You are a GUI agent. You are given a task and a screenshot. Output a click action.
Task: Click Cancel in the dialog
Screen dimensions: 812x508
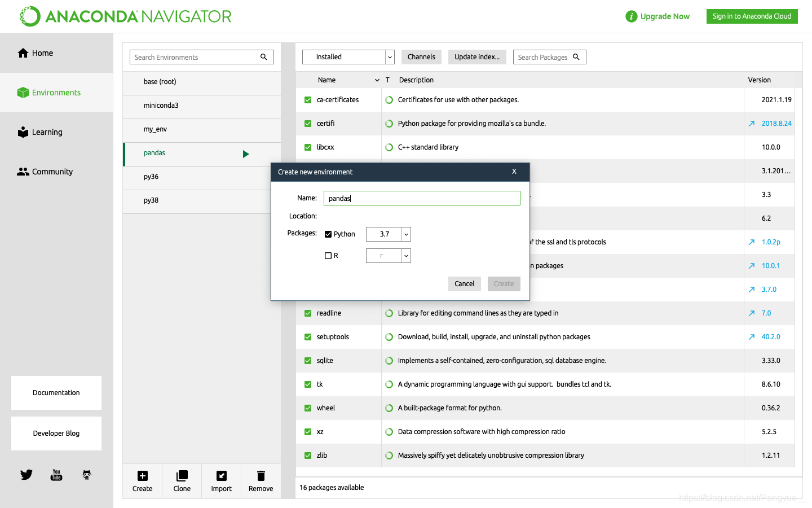(465, 284)
